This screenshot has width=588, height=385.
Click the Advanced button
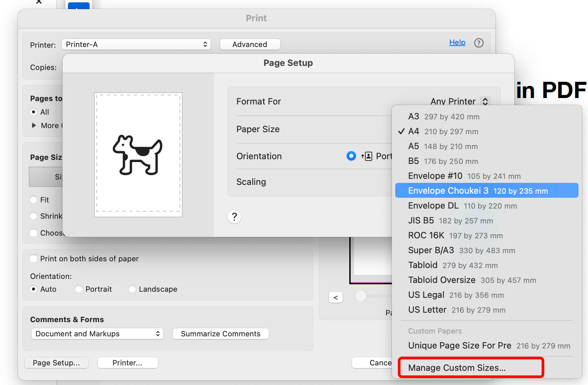(250, 44)
